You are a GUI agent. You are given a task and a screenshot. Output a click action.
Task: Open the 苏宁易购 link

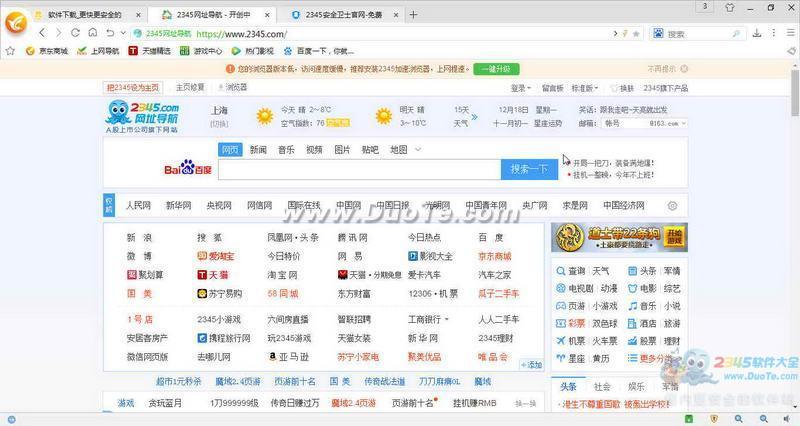(x=220, y=293)
